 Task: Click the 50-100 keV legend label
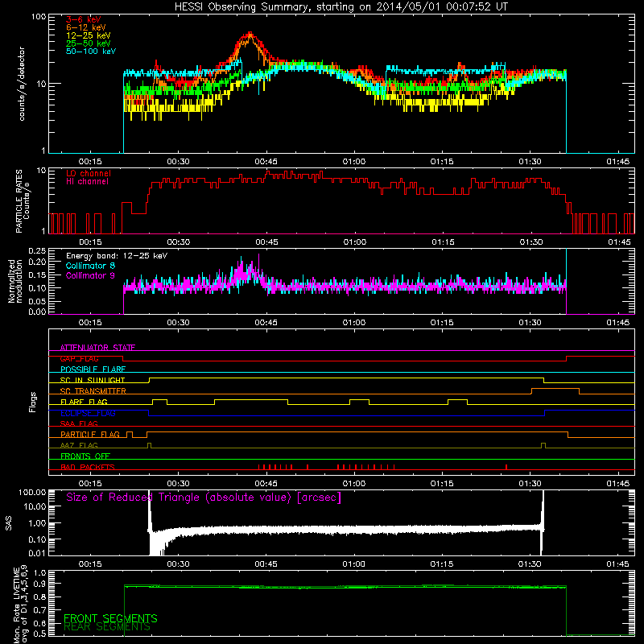tap(91, 52)
